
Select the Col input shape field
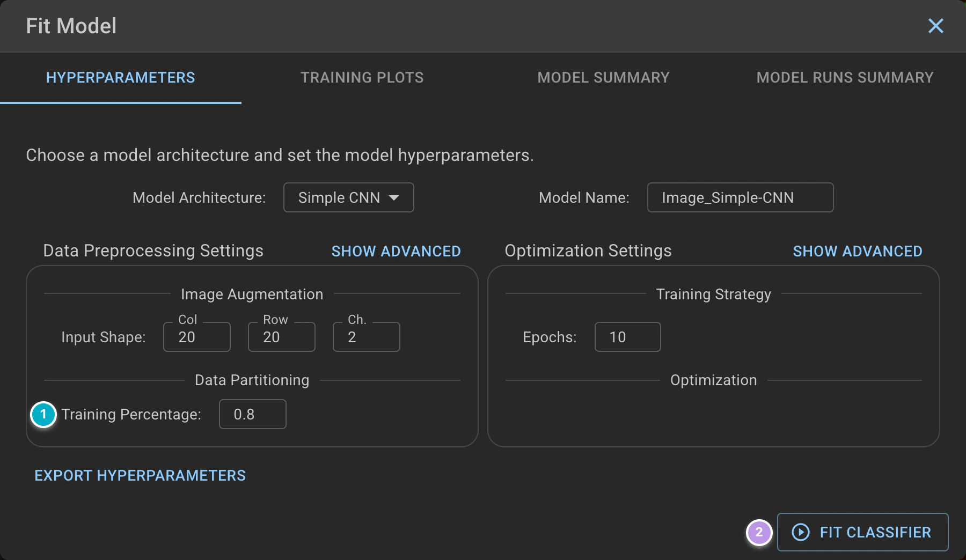pos(197,337)
